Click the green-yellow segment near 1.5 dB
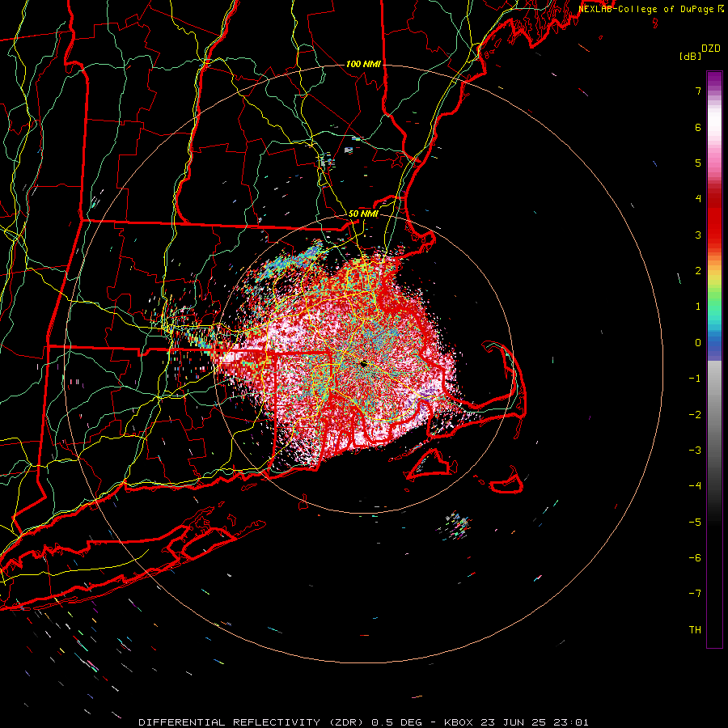 [714, 289]
